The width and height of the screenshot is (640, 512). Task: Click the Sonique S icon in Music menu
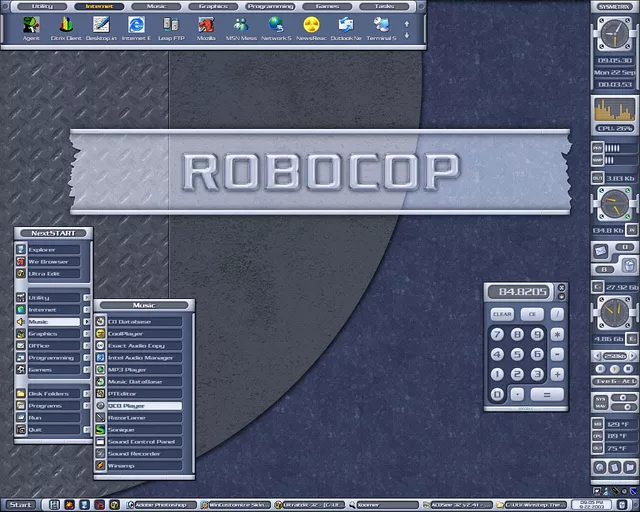(x=100, y=430)
